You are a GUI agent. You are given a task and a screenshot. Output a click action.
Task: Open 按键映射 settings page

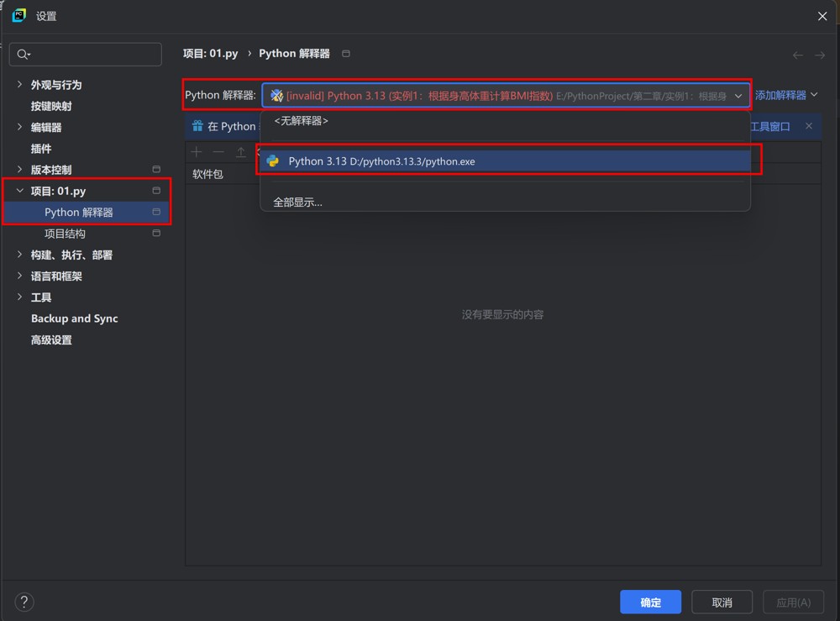(x=51, y=106)
